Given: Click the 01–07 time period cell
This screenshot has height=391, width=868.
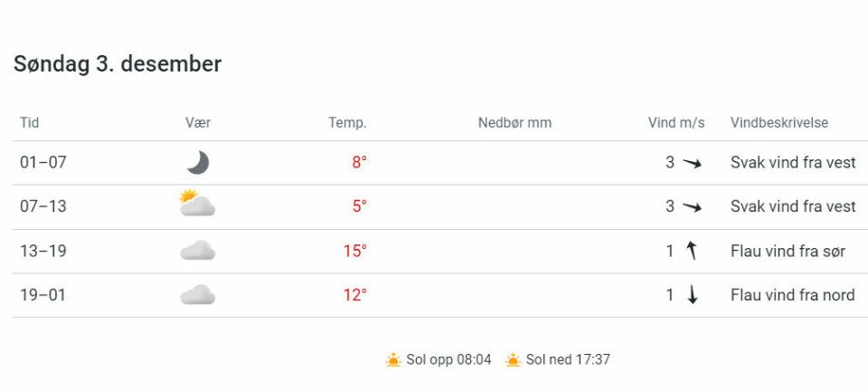Looking at the screenshot, I should (43, 163).
